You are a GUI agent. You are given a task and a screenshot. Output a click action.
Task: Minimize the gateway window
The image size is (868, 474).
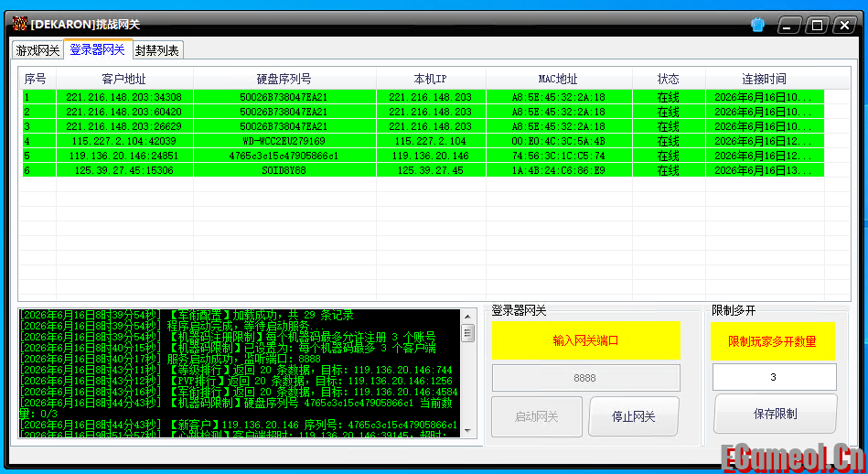point(788,25)
